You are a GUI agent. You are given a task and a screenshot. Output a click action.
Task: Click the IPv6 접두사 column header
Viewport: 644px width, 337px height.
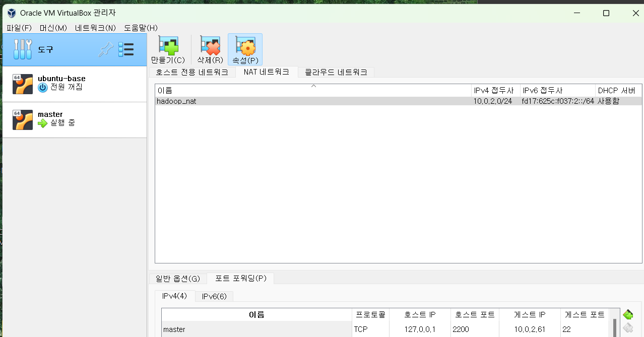pos(558,91)
